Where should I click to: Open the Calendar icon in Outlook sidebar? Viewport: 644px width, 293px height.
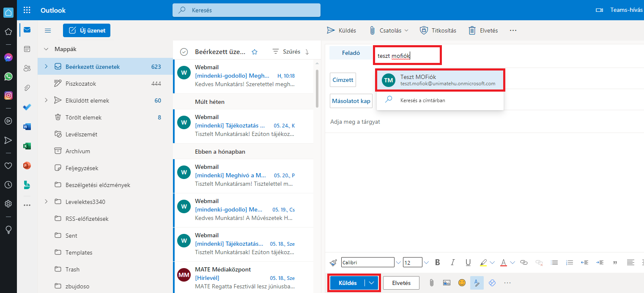point(27,49)
